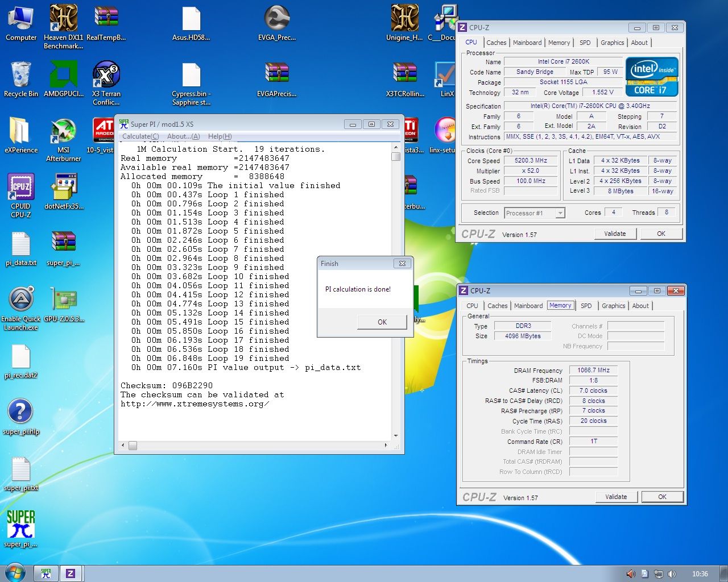Launch X3 Terran Conflict shortcut
The width and height of the screenshot is (728, 582).
pos(106,83)
